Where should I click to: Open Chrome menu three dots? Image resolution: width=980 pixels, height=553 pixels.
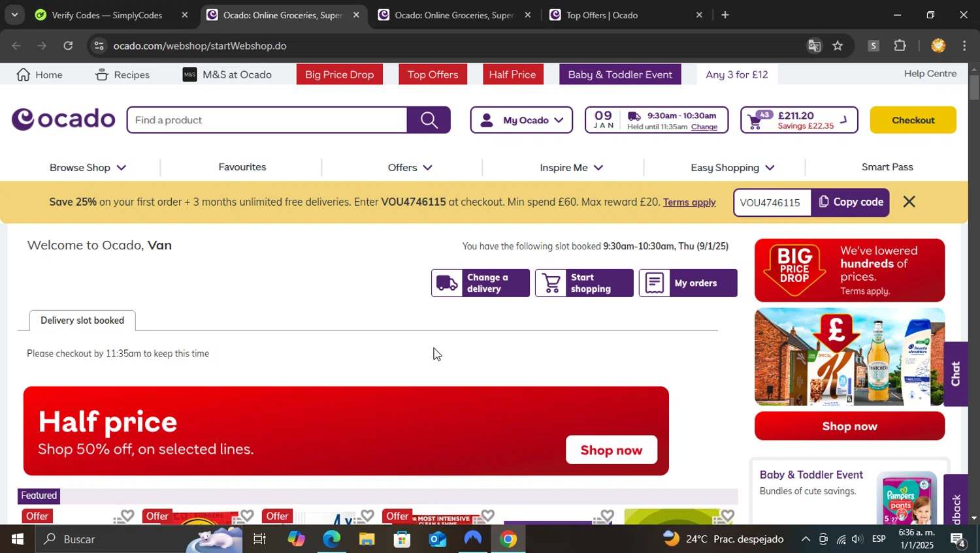click(964, 46)
